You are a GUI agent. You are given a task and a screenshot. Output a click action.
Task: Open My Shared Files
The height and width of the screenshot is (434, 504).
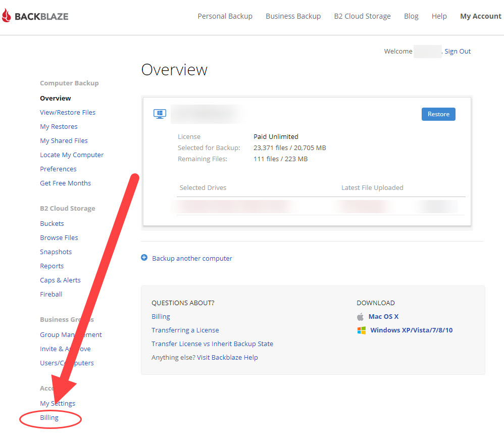[x=64, y=141]
